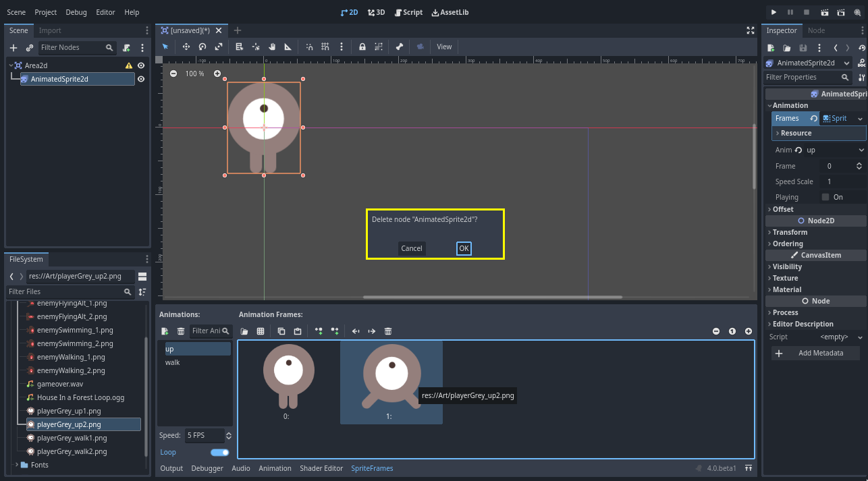Expand the Transform section

pos(815,232)
